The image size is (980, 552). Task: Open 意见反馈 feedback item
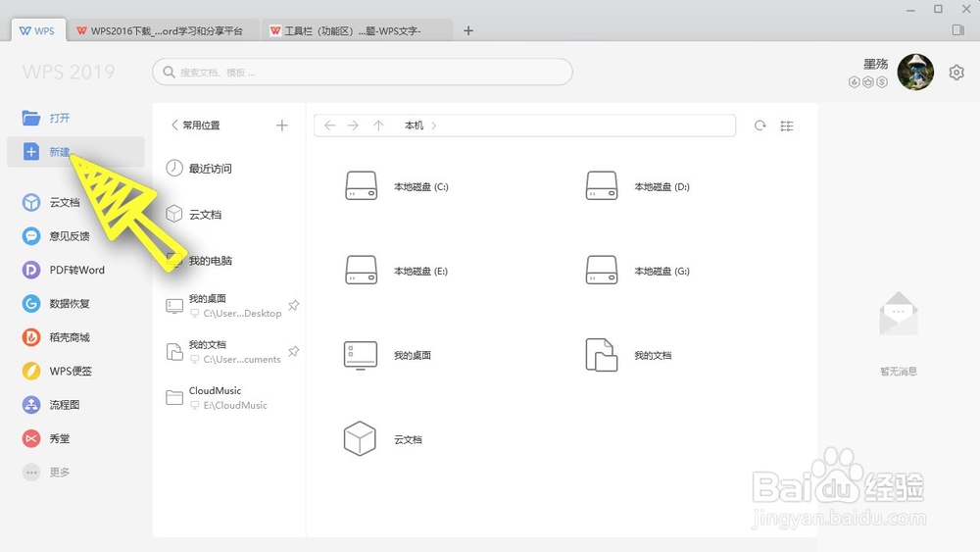[x=56, y=236]
